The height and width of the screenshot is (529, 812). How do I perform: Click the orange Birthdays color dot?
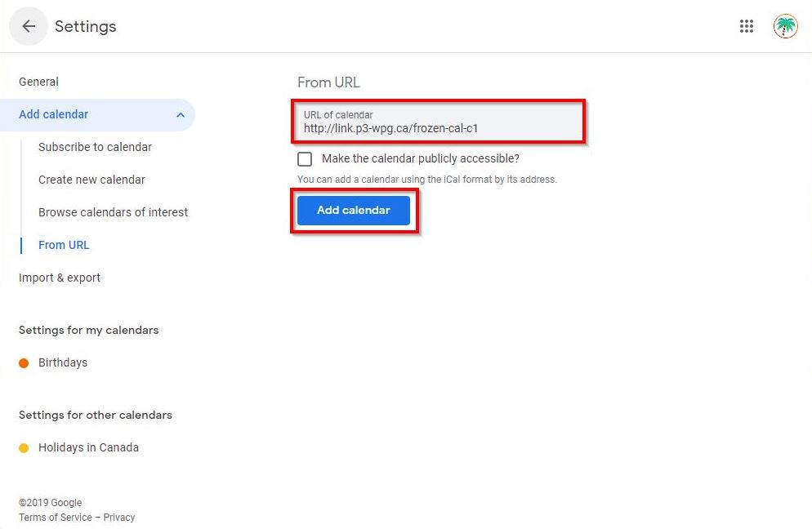coord(24,362)
